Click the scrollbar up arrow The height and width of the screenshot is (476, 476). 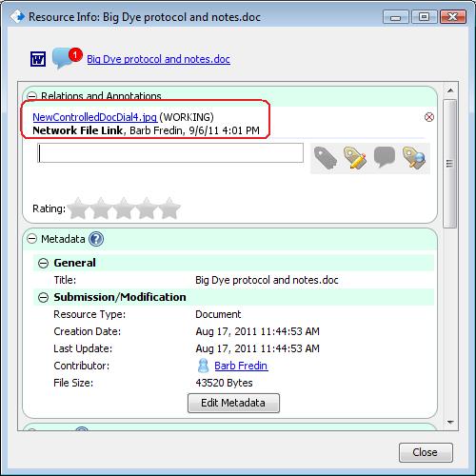click(450, 90)
